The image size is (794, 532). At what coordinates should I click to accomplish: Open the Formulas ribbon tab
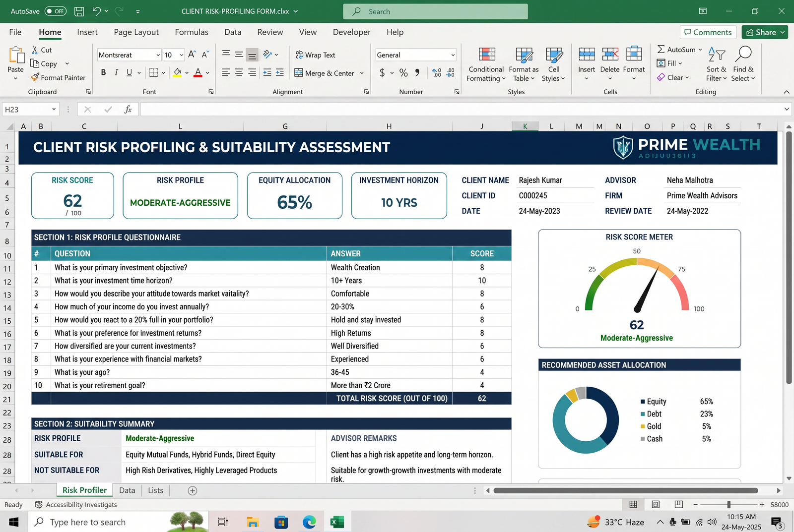coord(192,32)
